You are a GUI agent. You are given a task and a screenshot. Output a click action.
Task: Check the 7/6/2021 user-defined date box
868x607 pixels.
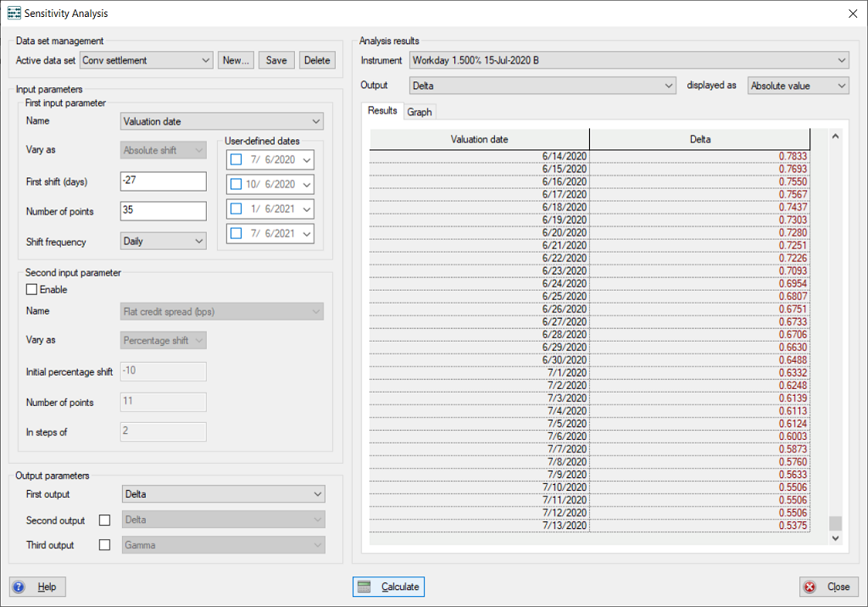(x=236, y=233)
